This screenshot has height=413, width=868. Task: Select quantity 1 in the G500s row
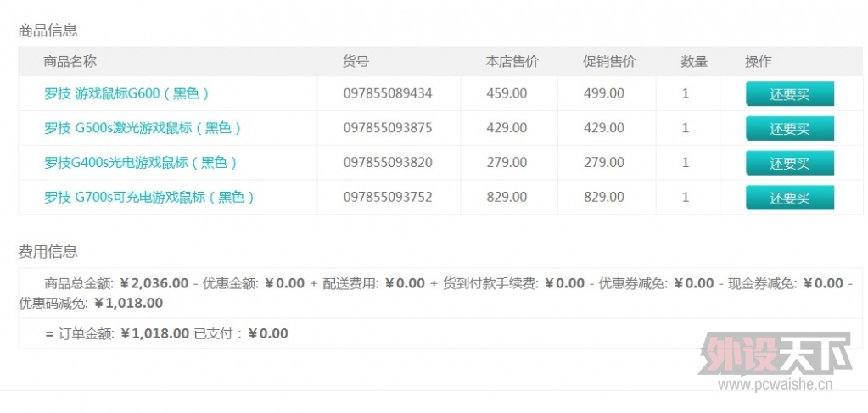pos(686,128)
